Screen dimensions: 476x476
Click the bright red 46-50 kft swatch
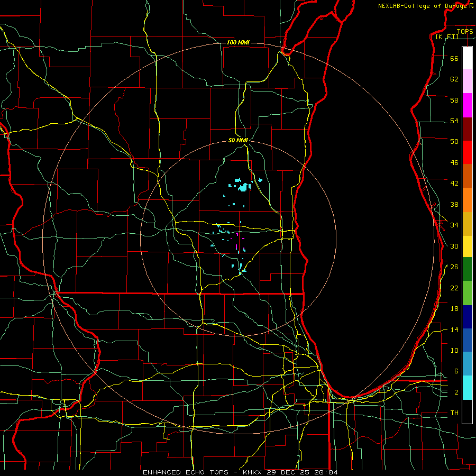tap(467, 152)
